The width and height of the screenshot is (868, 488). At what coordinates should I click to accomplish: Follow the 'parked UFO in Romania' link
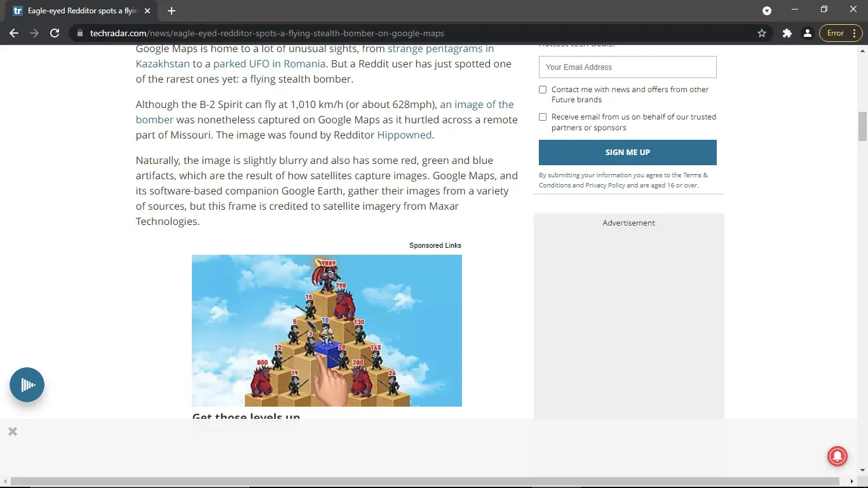pos(269,64)
